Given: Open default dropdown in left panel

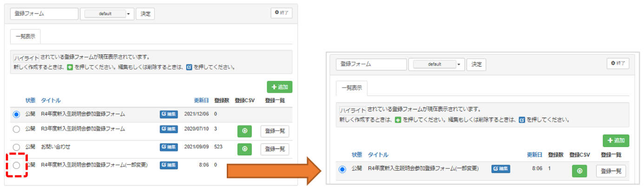Looking at the screenshot, I should (x=107, y=14).
